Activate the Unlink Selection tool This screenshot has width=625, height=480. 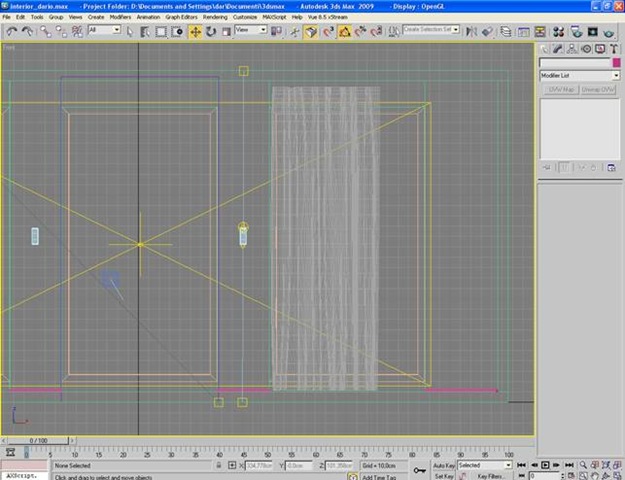pyautogui.click(x=61, y=31)
